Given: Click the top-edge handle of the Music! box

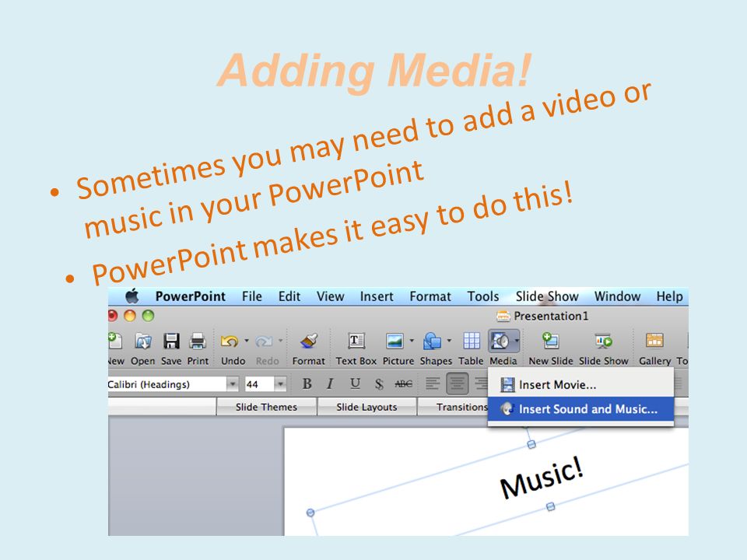Looking at the screenshot, I should (x=531, y=444).
